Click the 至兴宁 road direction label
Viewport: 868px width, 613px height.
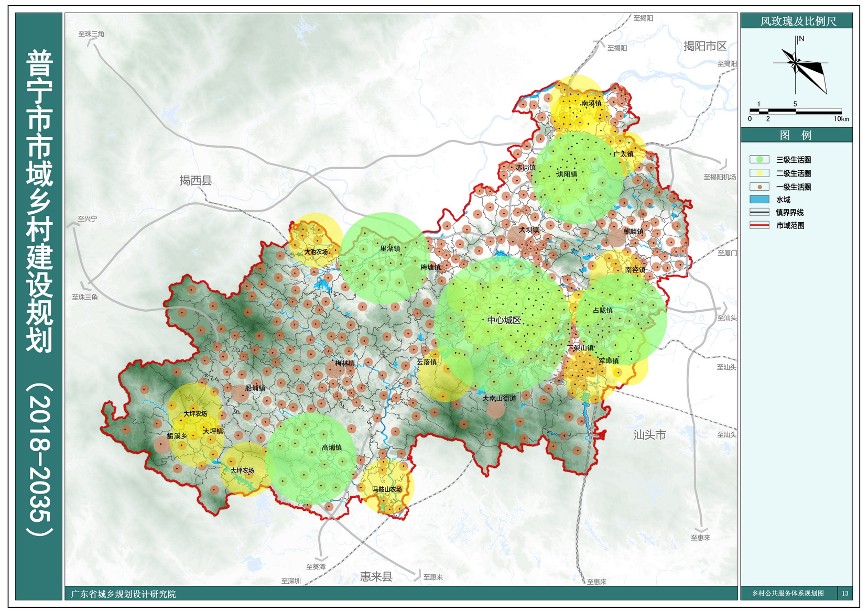(88, 219)
